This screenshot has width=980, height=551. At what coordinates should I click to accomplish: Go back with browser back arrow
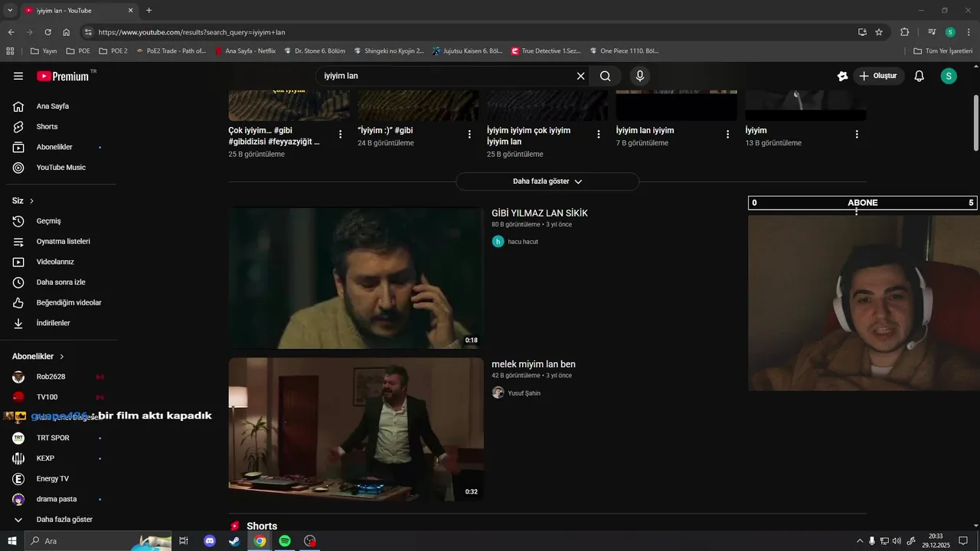click(x=11, y=32)
